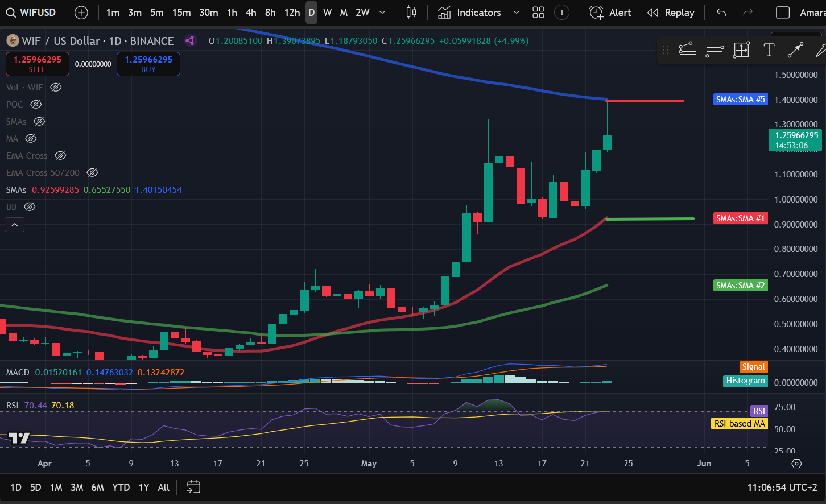Open the Indicators dialog
Viewport: 826px width, 504px height.
point(470,13)
